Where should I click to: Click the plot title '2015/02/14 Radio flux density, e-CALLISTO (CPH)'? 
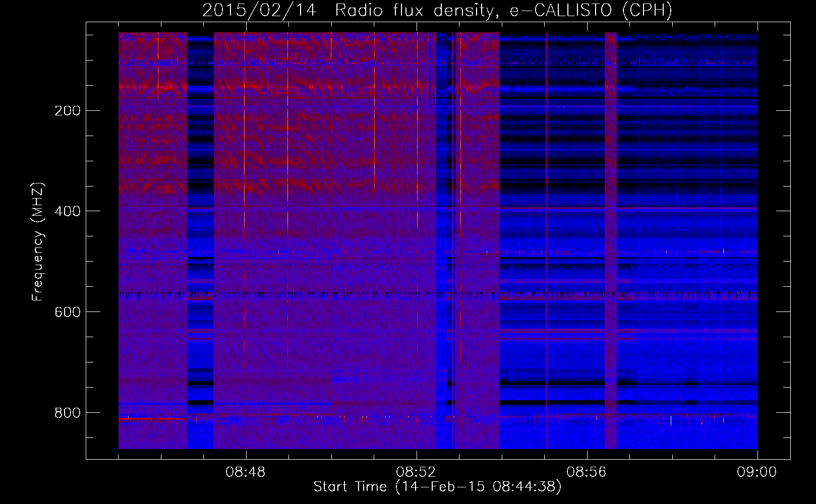click(437, 11)
